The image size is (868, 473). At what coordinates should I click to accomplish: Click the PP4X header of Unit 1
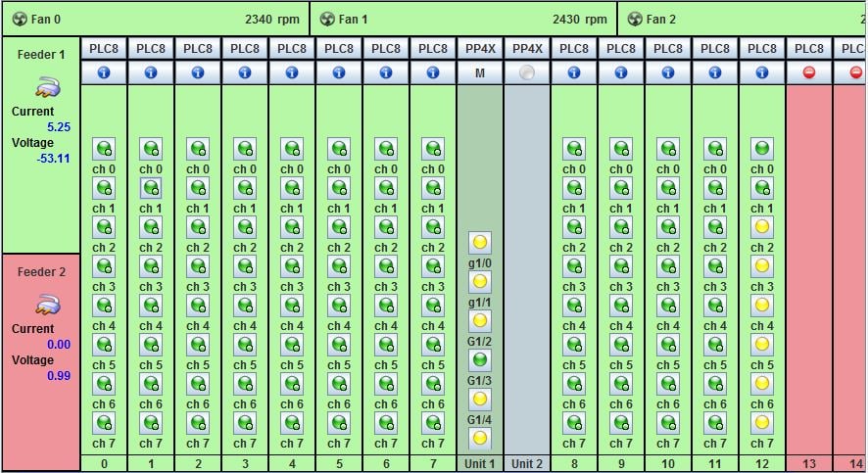pos(480,49)
